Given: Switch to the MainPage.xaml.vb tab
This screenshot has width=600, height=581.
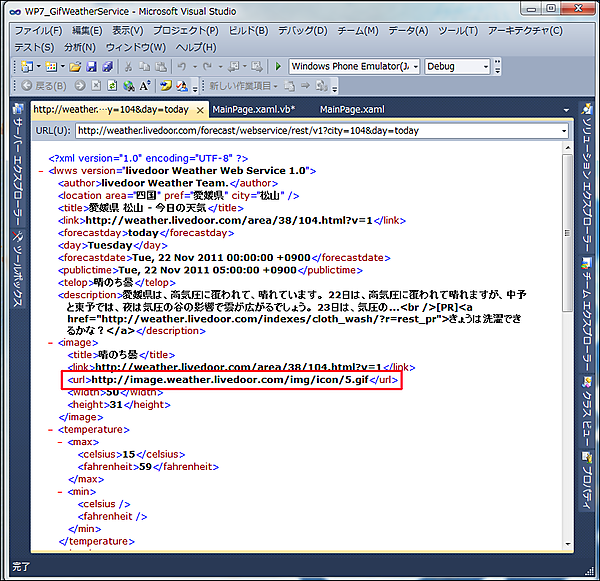Looking at the screenshot, I should click(253, 109).
